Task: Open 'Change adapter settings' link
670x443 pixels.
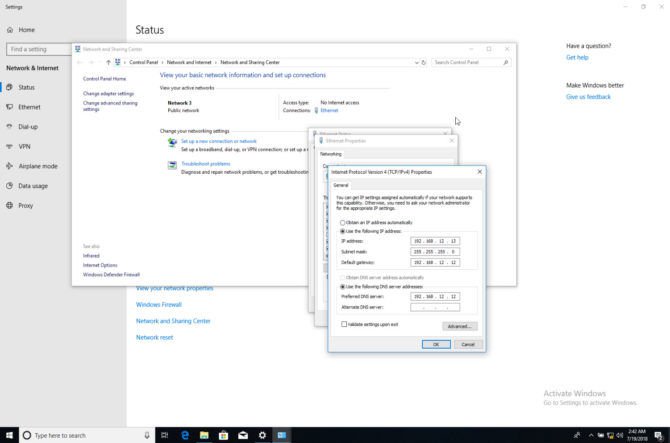Action: pyautogui.click(x=108, y=94)
